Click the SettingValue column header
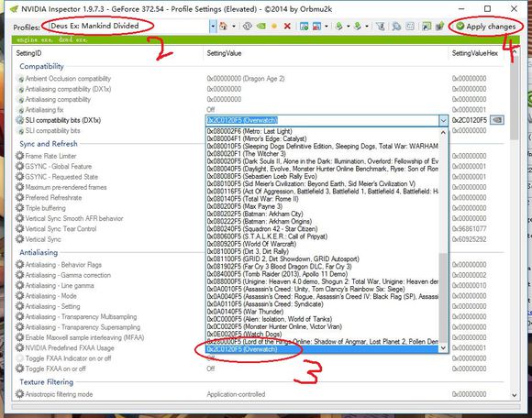 [327, 53]
